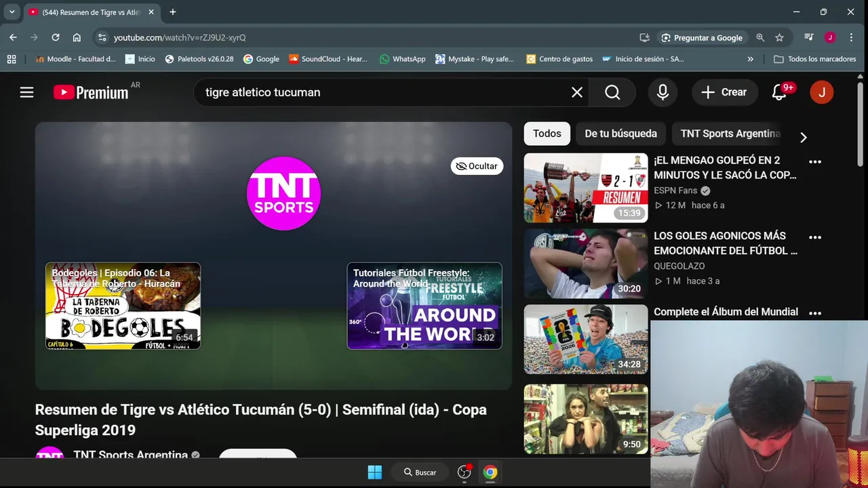Image resolution: width=868 pixels, height=488 pixels.
Task: Open Chrome from the taskbar
Action: [490, 472]
